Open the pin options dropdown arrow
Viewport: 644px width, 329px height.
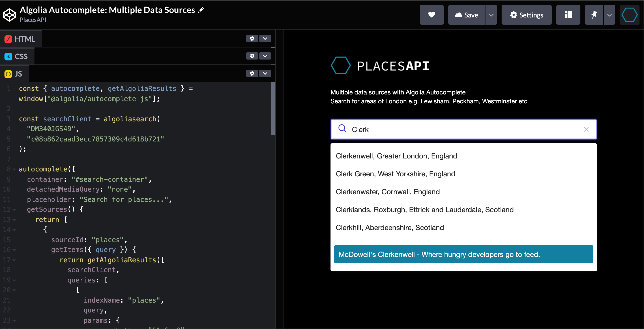[609, 15]
